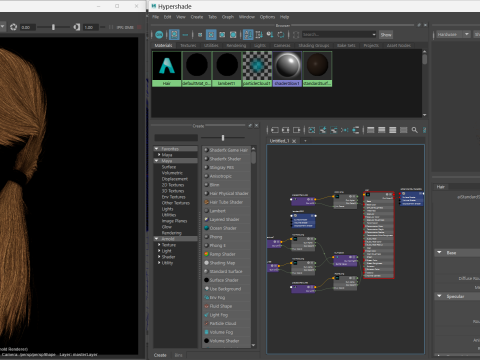
Task: Create a Blinn shader node
Action: point(226,185)
